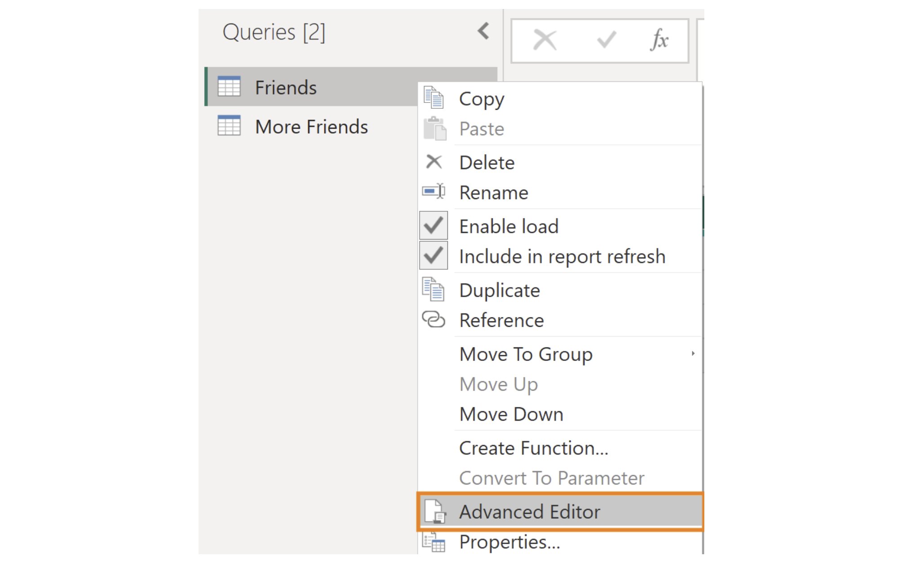The height and width of the screenshot is (574, 924).
Task: Click the Properties table icon
Action: [x=434, y=542]
